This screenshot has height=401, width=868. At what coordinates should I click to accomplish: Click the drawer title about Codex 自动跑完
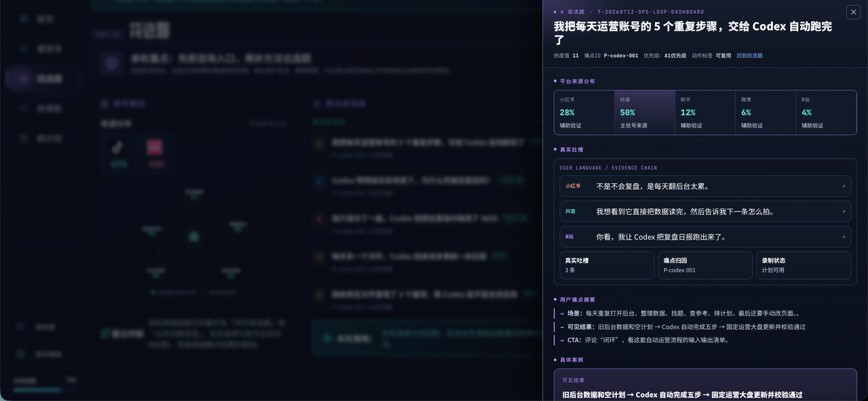693,33
